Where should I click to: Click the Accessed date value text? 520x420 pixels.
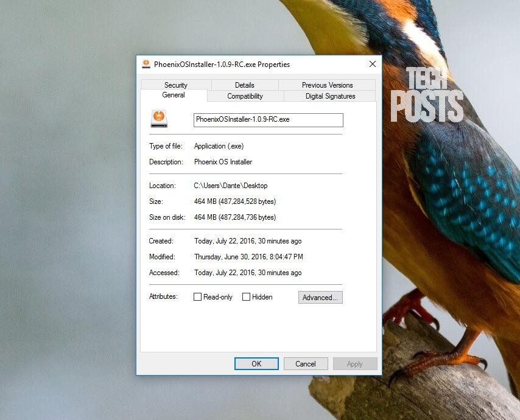(248, 273)
